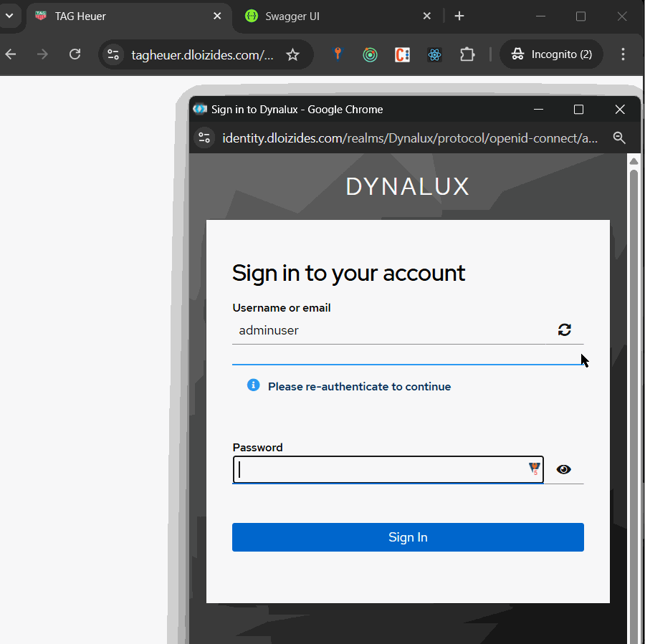Click the orange key extension icon
The image size is (645, 644).
pos(338,55)
